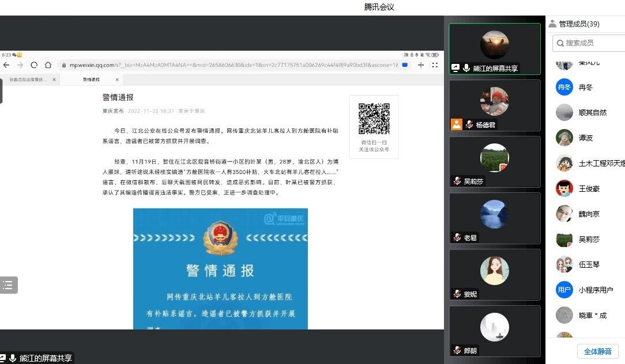Click the 管理成员 person icon
This screenshot has height=364, width=625.
[552, 24]
